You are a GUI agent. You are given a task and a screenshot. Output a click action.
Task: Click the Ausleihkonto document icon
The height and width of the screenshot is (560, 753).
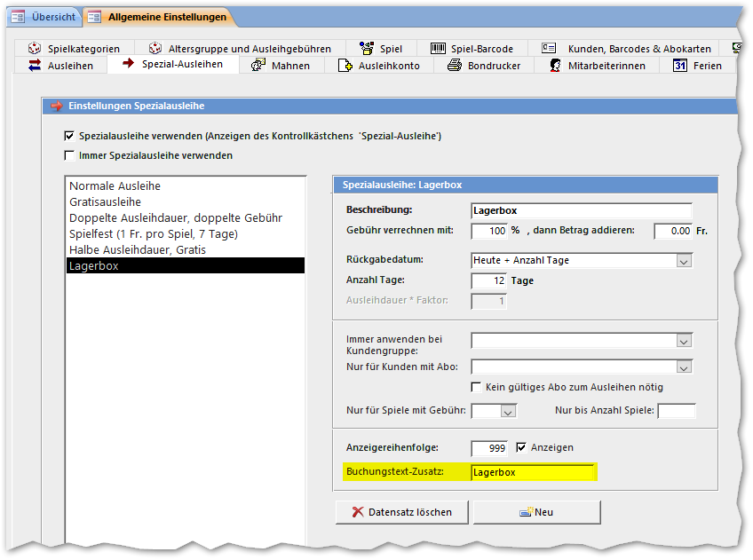[x=345, y=66]
